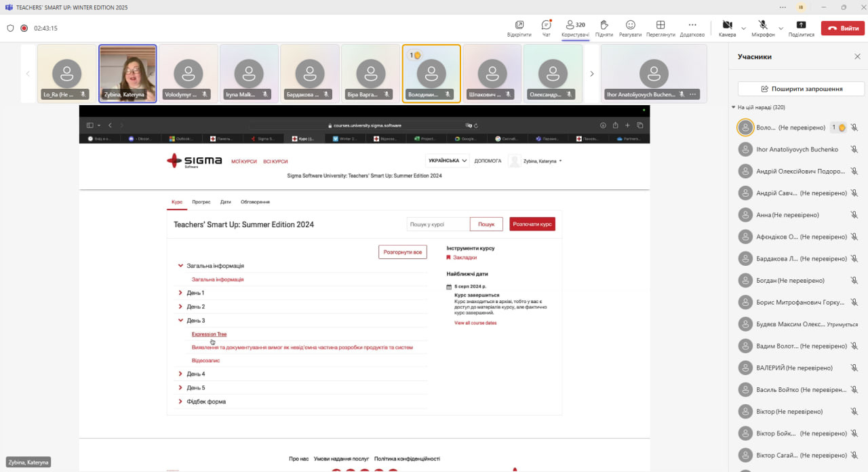The width and height of the screenshot is (868, 472).
Task: Click the red recording indicator icon
Action: [x=24, y=28]
